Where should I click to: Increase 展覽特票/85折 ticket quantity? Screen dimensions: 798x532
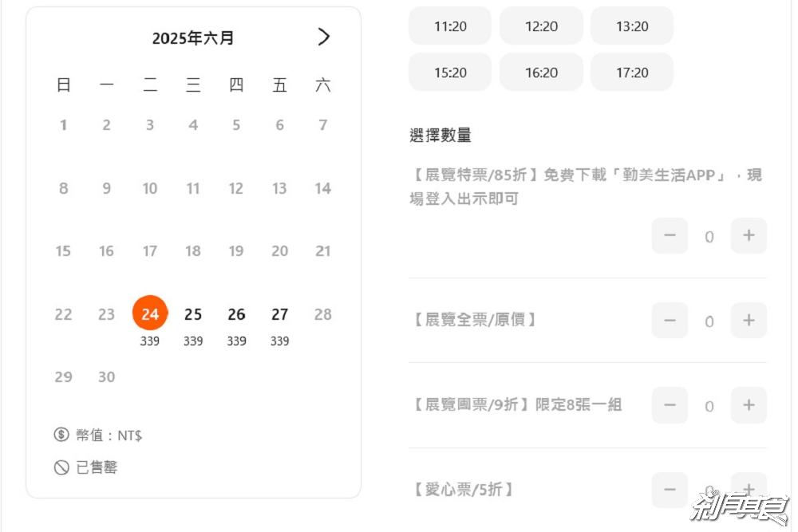(x=749, y=236)
